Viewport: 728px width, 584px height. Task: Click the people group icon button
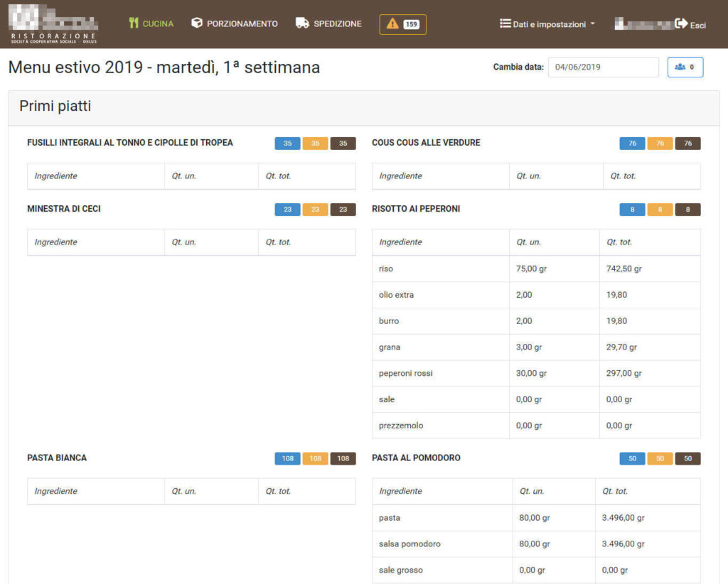point(680,67)
